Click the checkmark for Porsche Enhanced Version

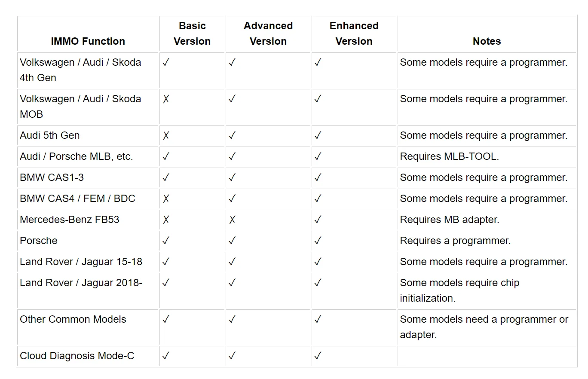coord(318,241)
